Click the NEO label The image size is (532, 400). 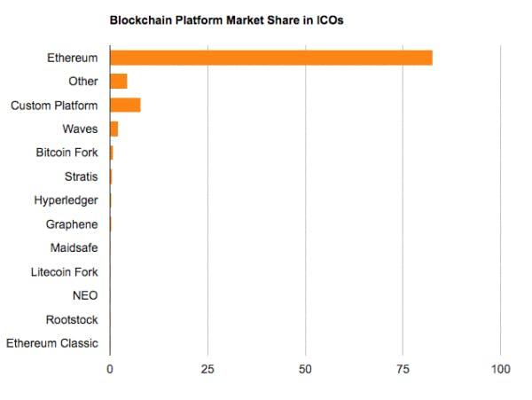pos(85,295)
